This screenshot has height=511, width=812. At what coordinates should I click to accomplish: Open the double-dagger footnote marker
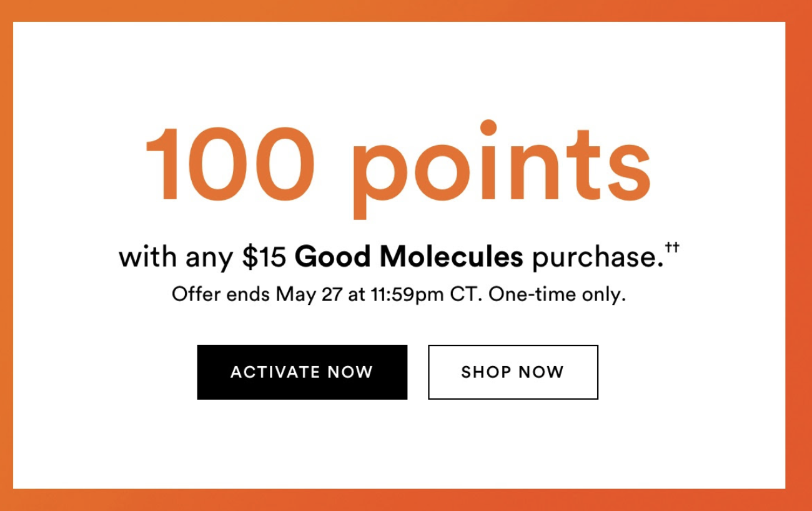tap(672, 247)
